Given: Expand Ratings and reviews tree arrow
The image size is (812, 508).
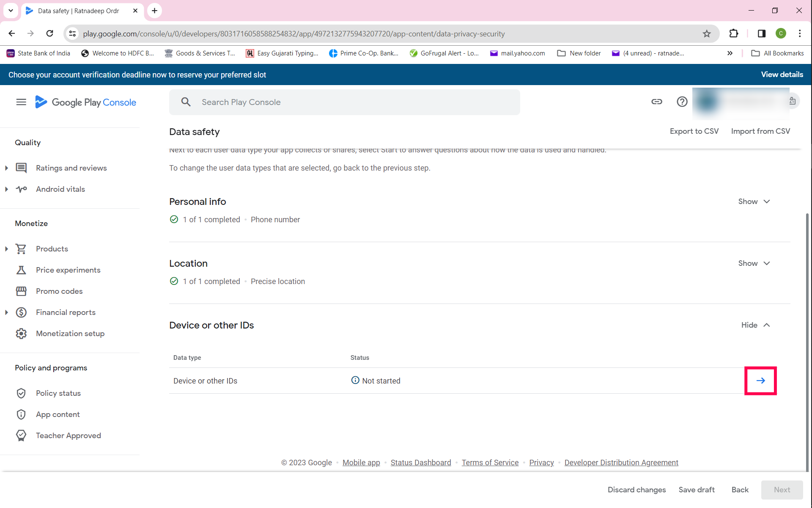Looking at the screenshot, I should pyautogui.click(x=6, y=168).
